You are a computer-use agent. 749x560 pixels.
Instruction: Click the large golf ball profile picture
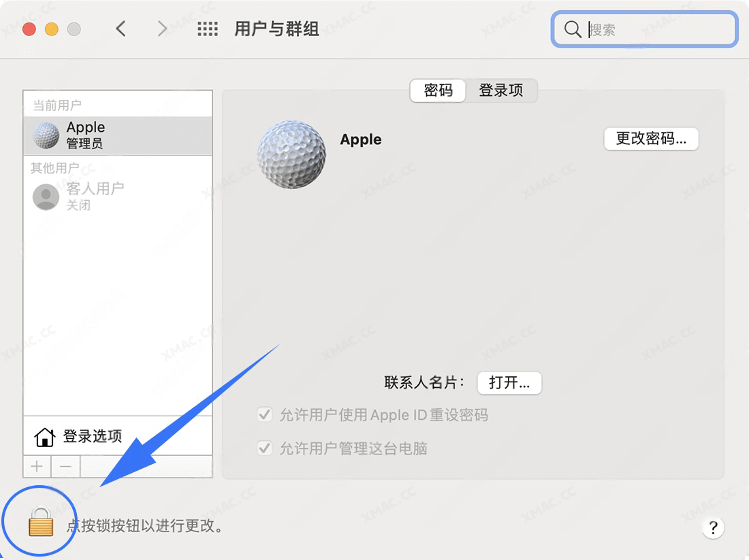291,154
